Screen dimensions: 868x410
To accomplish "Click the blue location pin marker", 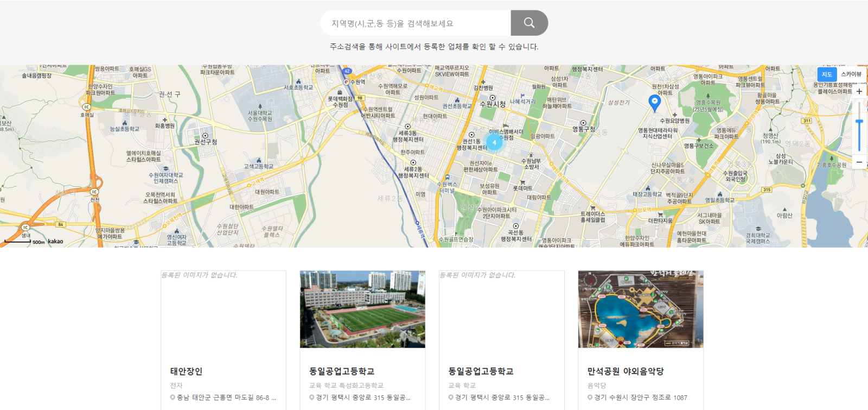I will (654, 102).
